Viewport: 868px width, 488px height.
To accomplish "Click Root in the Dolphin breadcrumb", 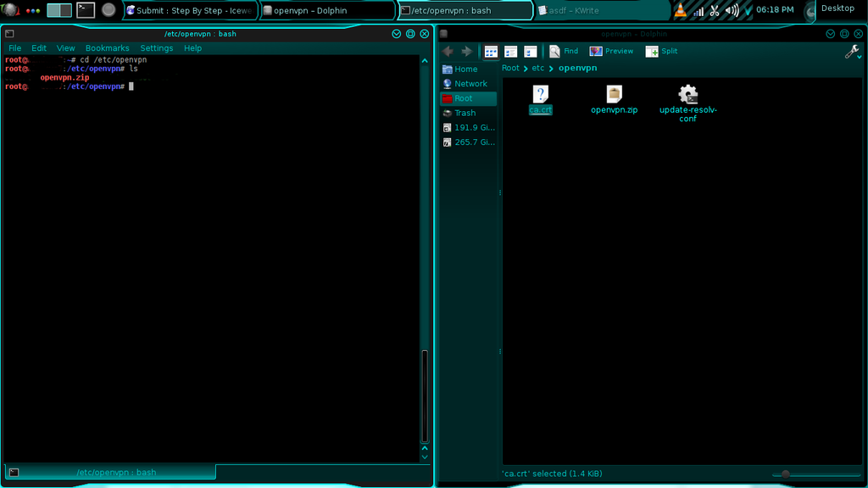I will click(510, 68).
